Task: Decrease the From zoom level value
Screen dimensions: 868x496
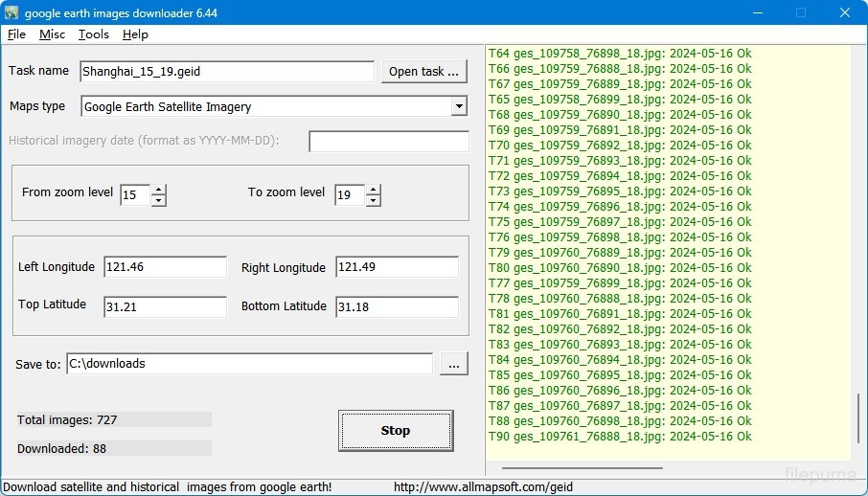Action: pyautogui.click(x=159, y=201)
